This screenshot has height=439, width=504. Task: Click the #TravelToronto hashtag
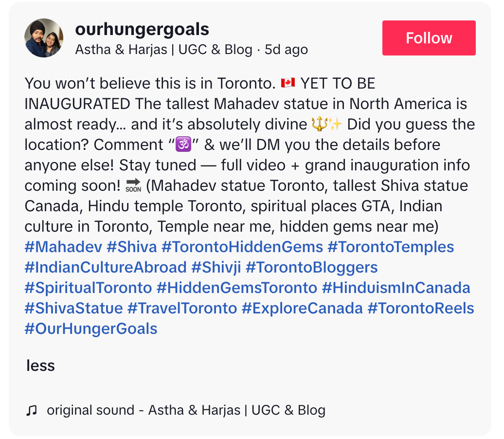(182, 309)
